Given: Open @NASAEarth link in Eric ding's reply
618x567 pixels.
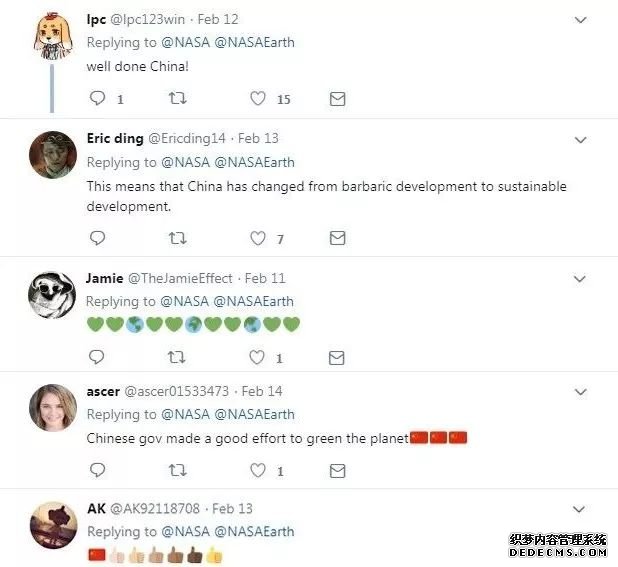Looking at the screenshot, I should click(255, 162).
